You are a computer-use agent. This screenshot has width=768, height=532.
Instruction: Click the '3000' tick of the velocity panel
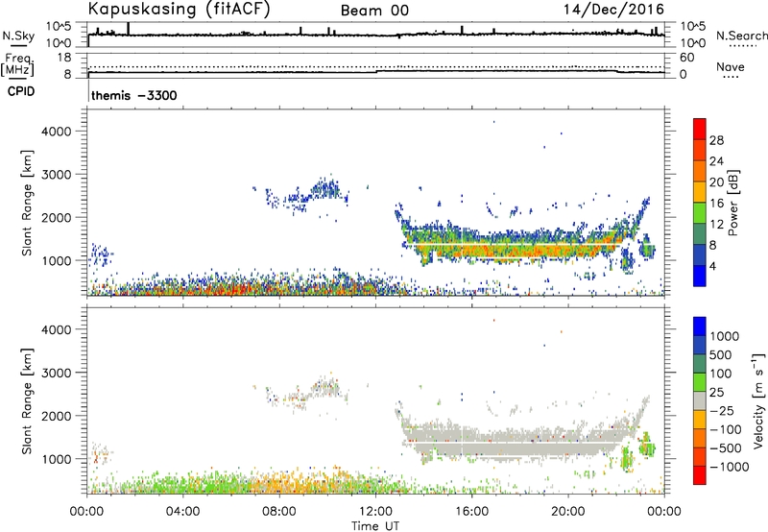pyautogui.click(x=57, y=373)
